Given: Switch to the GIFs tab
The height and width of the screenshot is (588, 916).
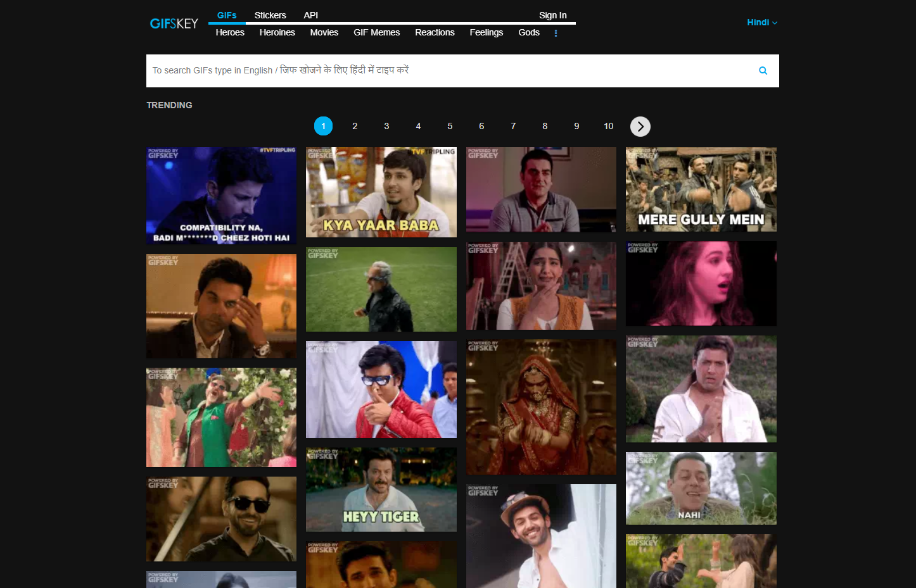Looking at the screenshot, I should (227, 15).
